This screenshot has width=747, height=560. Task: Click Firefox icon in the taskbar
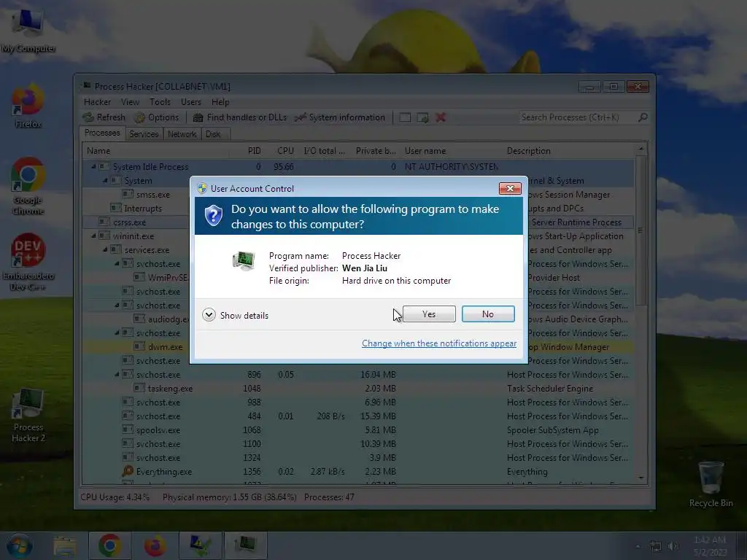click(155, 545)
